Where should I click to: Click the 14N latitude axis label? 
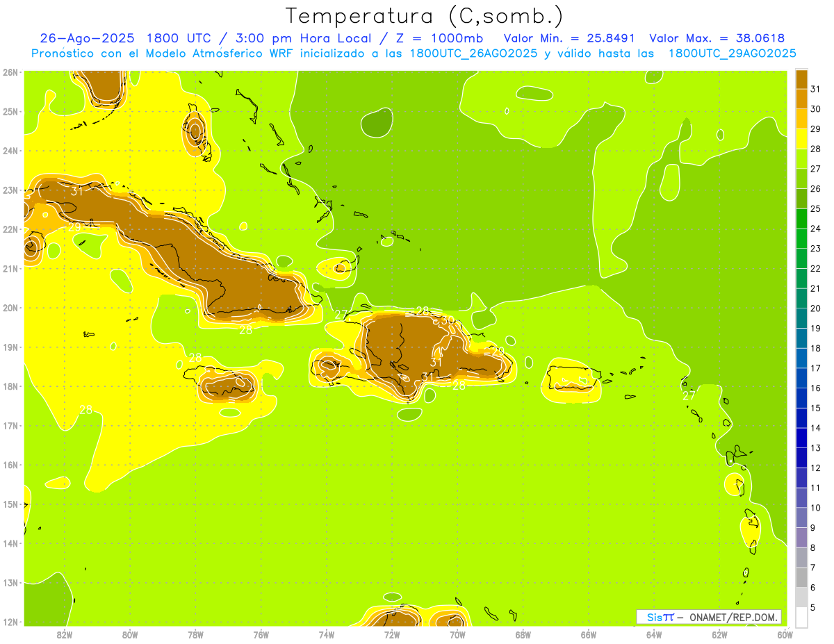[10, 543]
